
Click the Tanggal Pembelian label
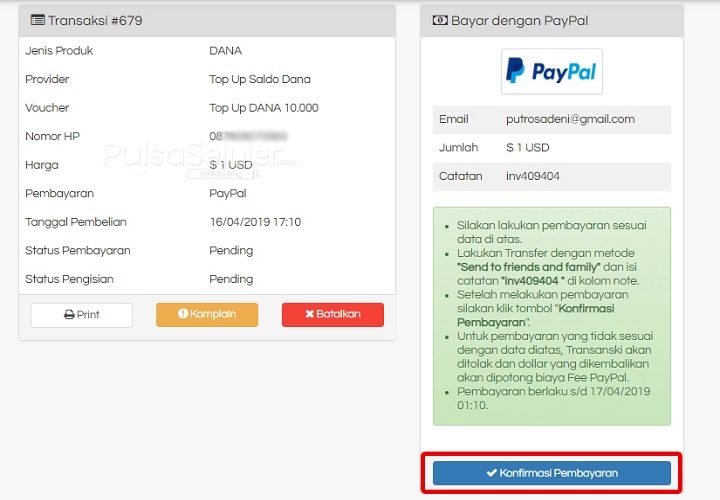click(76, 222)
